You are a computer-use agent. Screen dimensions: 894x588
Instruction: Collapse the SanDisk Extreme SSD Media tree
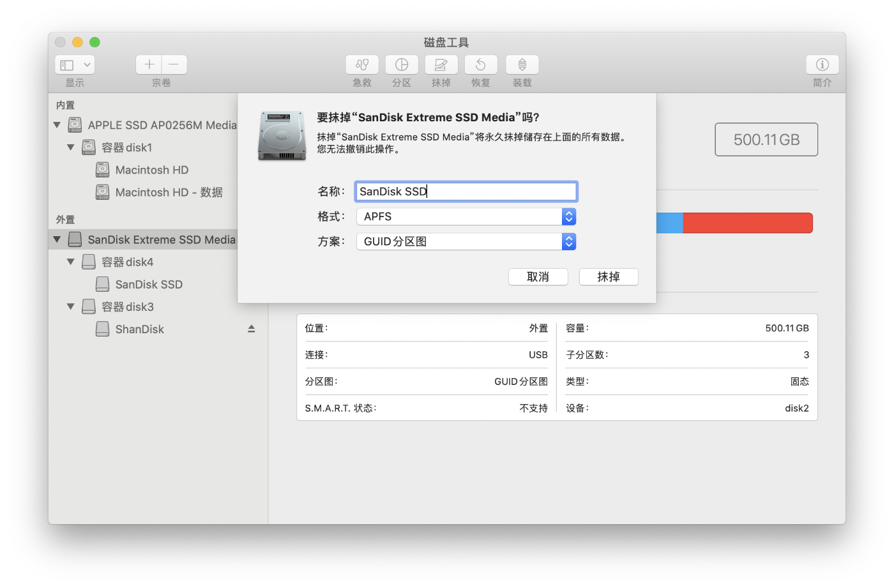(57, 239)
